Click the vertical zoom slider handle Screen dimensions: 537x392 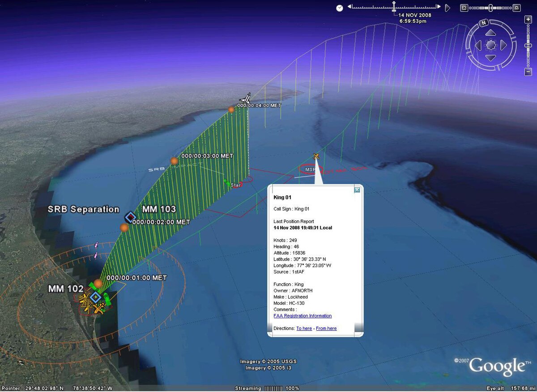click(528, 45)
